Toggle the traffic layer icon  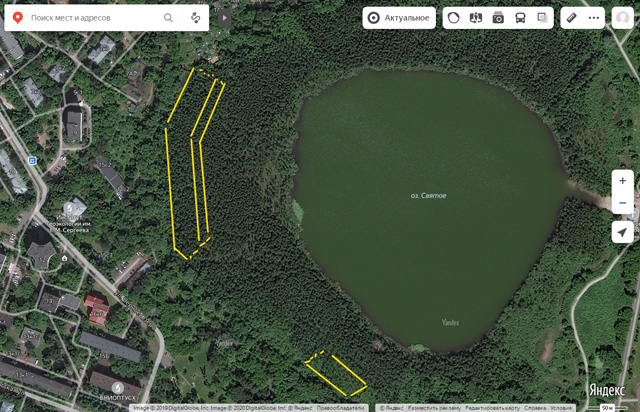tap(453, 18)
